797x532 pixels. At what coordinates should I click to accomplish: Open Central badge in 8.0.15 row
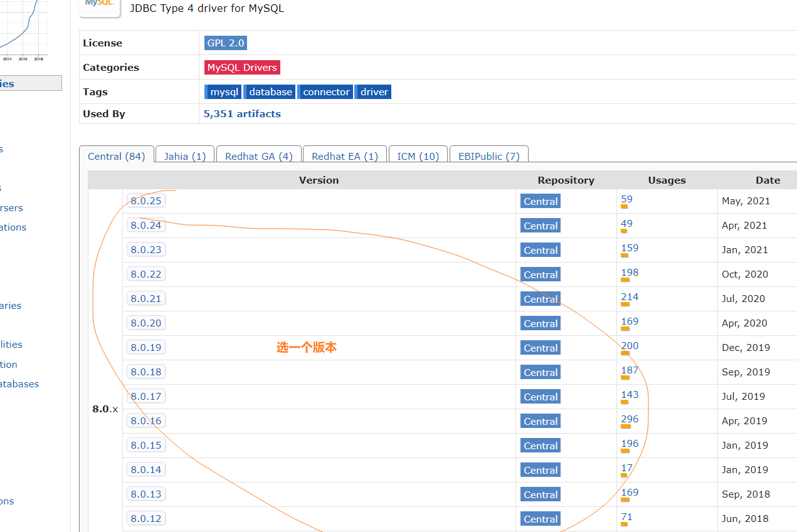pos(541,446)
